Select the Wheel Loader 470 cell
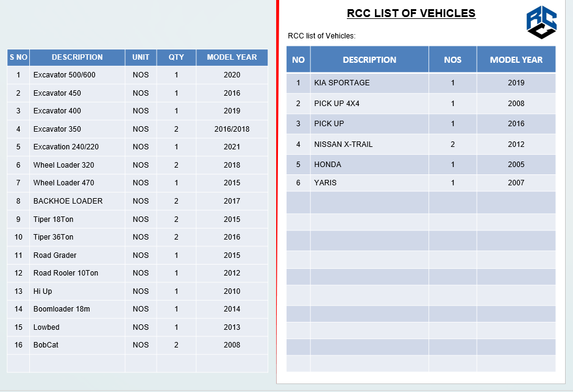The width and height of the screenshot is (573, 392). coord(77,183)
